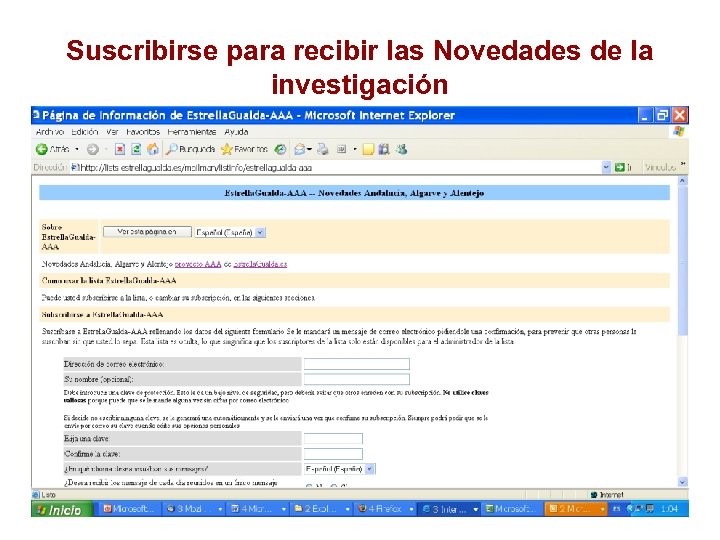Click the ES language indicator in tray
The height and width of the screenshot is (540, 720).
617,509
